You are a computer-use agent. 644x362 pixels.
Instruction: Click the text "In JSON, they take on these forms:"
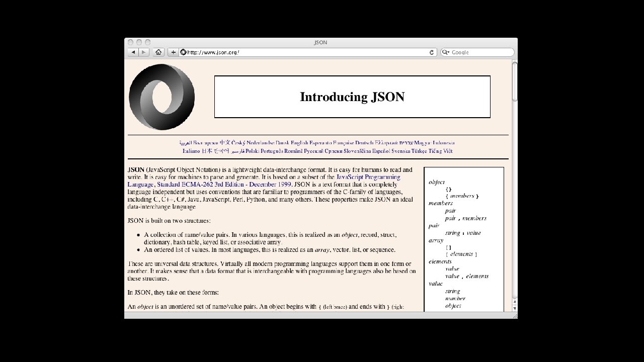[173, 293]
